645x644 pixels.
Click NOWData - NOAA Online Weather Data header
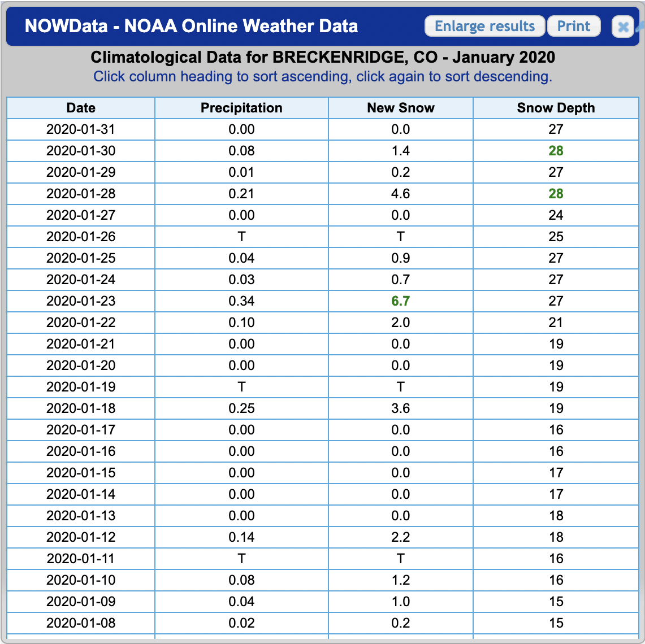click(191, 26)
